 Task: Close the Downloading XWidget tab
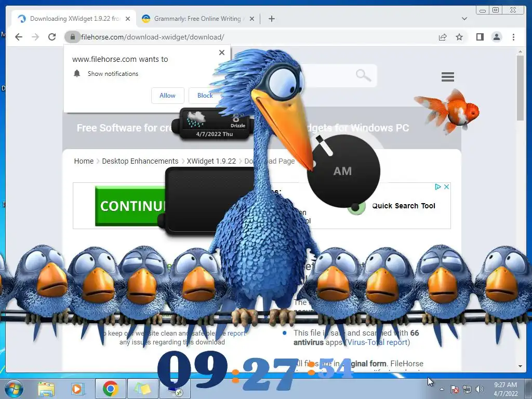click(128, 19)
